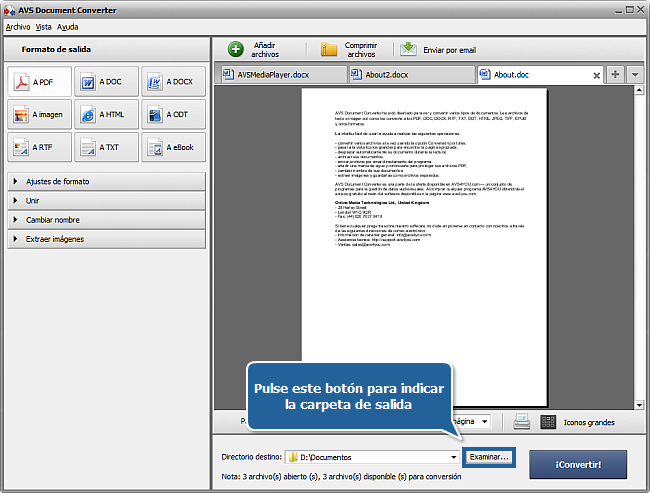The width and height of the screenshot is (650, 493).
Task: Click the note about 3 archivo(s) abierto
Action: (x=341, y=477)
